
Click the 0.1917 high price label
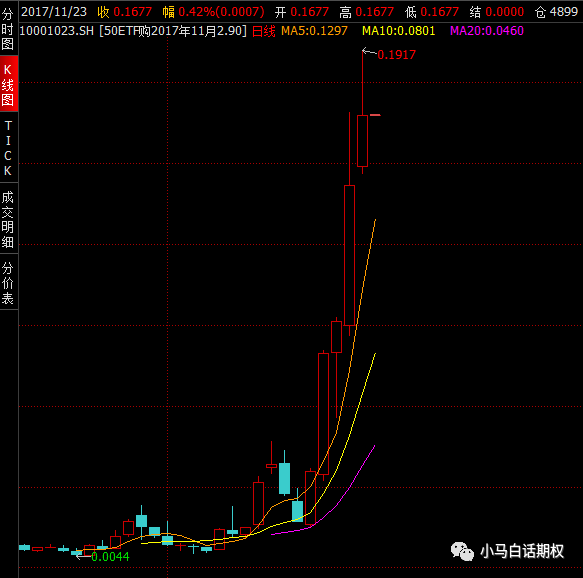pyautogui.click(x=396, y=55)
